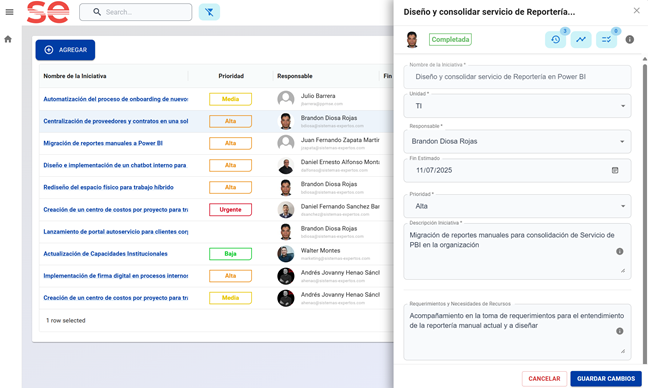Click CANCELAR button
Viewport: 648px width, 388px height.
click(x=544, y=378)
